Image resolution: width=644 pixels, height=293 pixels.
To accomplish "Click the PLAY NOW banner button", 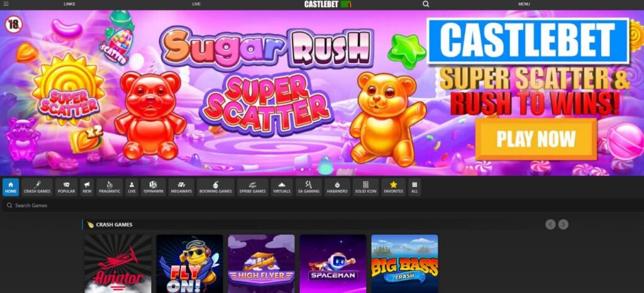I will tap(536, 139).
